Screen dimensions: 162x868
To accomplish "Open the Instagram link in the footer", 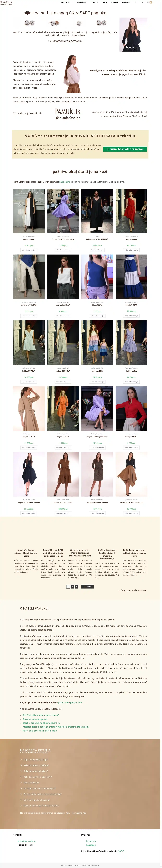I will pyautogui.click(x=91, y=841).
